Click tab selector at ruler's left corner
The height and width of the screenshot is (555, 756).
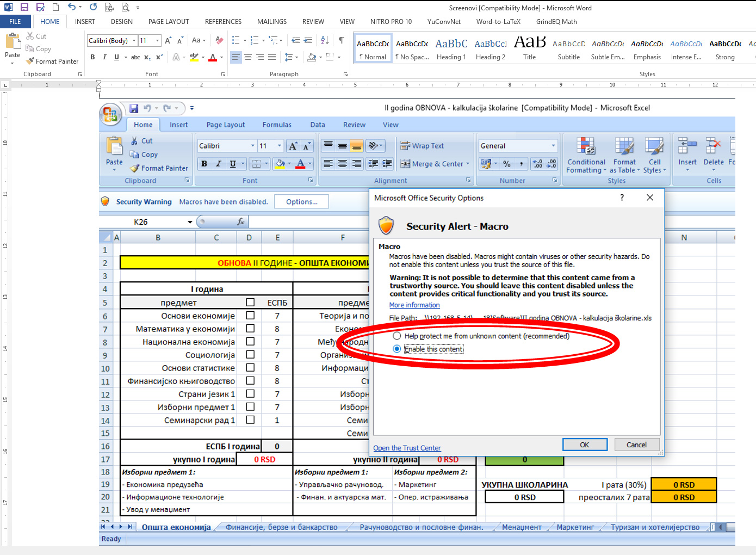[5, 84]
